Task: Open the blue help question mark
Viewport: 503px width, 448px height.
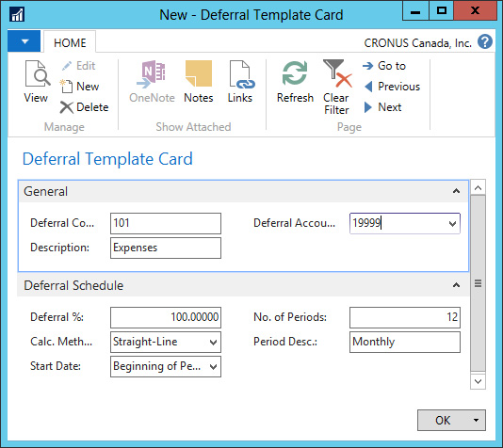Action: 485,42
